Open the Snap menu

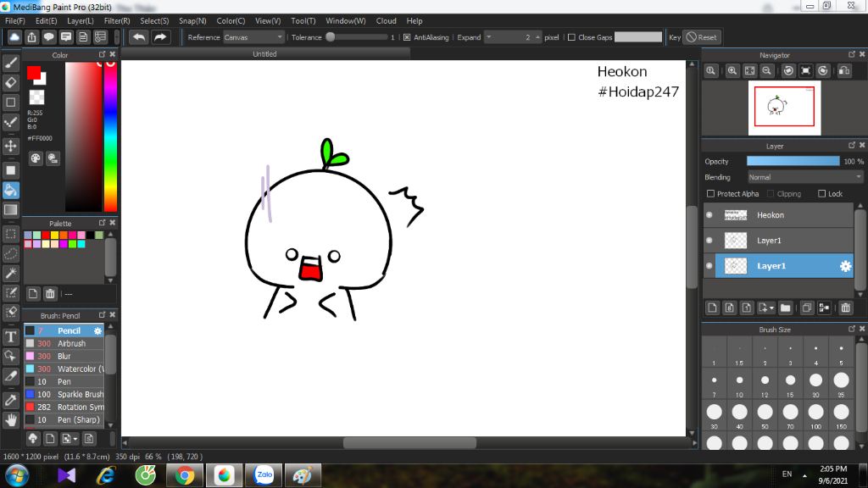click(192, 21)
